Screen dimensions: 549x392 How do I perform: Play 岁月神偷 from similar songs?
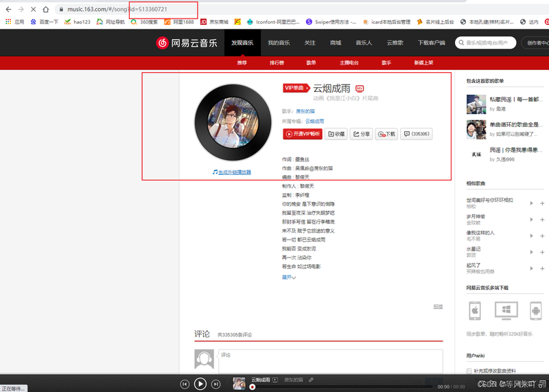[x=531, y=220]
